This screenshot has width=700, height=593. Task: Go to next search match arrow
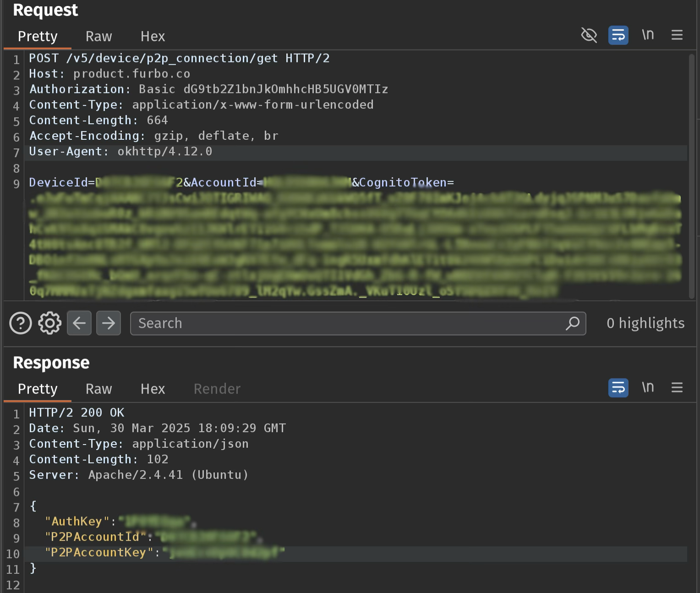pos(109,323)
